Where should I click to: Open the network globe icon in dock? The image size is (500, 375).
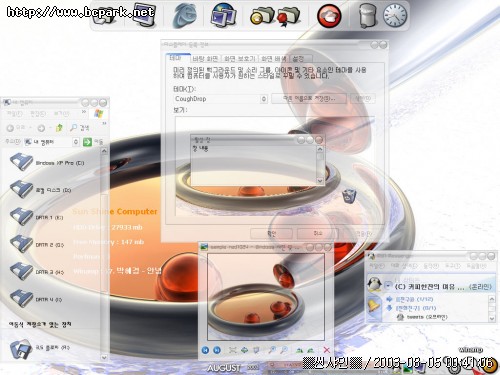coord(224,15)
